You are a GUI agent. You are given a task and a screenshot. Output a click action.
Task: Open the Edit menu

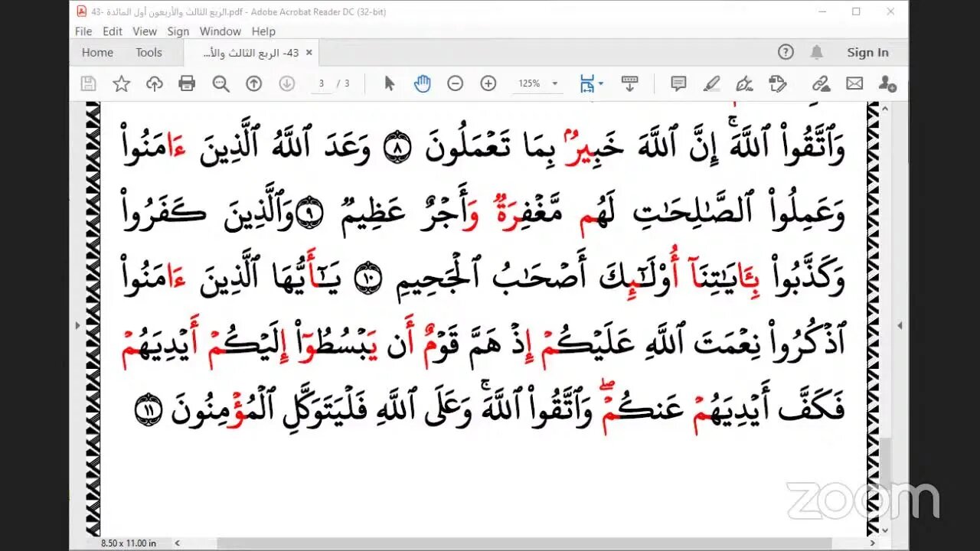tap(113, 31)
